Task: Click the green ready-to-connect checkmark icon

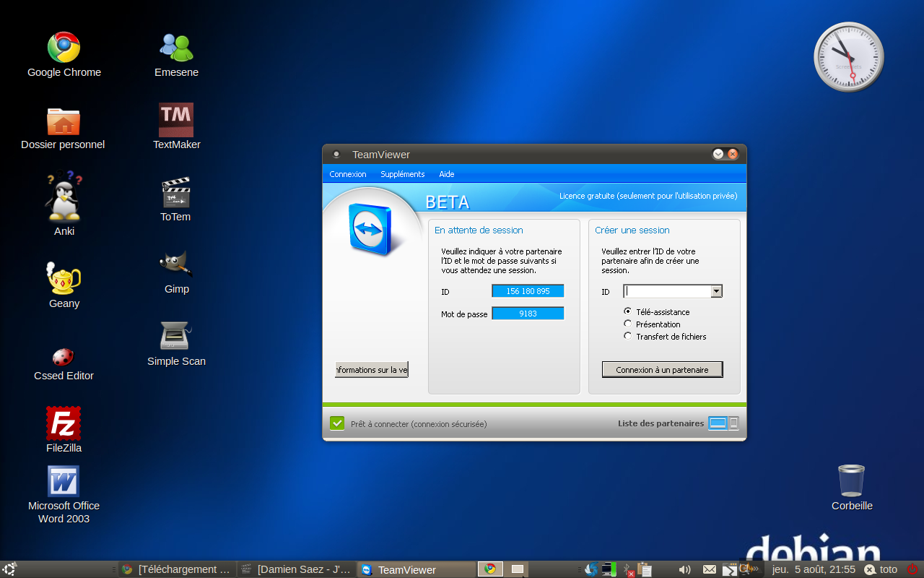Action: (x=337, y=423)
